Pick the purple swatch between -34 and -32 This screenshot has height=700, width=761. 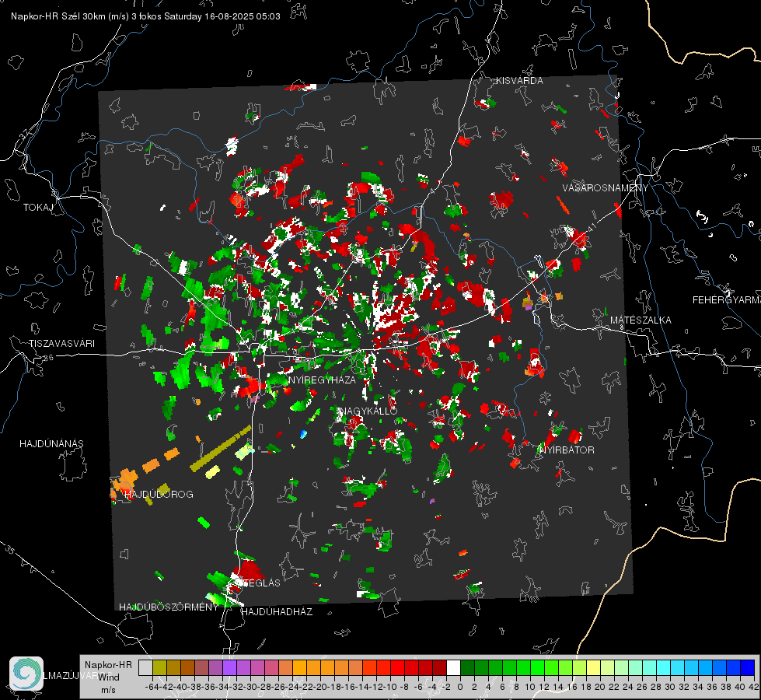click(x=229, y=667)
